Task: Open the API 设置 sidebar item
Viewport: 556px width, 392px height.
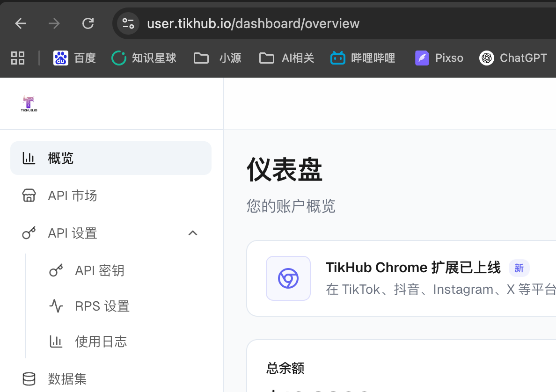Action: pyautogui.click(x=111, y=233)
